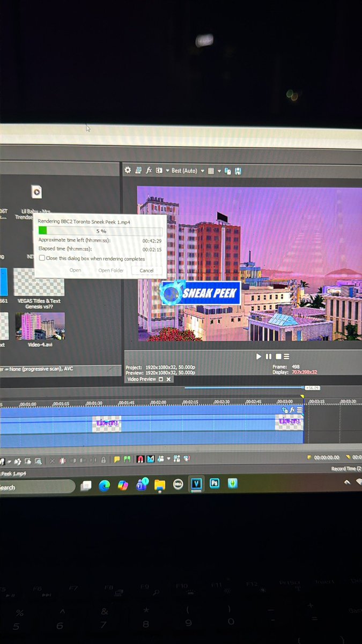Copy snapshot to clipboard icon
The image size is (362, 644).
228,171
